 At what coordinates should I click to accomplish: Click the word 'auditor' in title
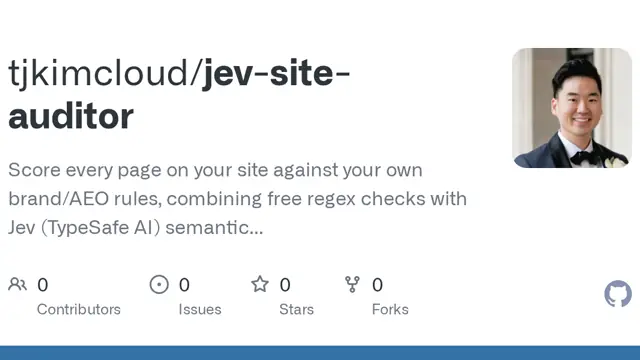pos(71,117)
